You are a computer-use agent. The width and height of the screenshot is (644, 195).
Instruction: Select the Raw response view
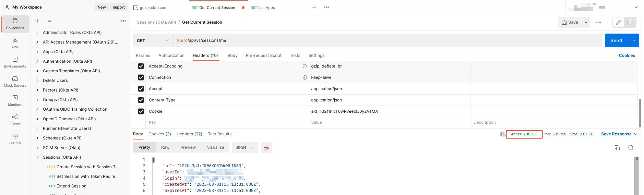point(165,147)
